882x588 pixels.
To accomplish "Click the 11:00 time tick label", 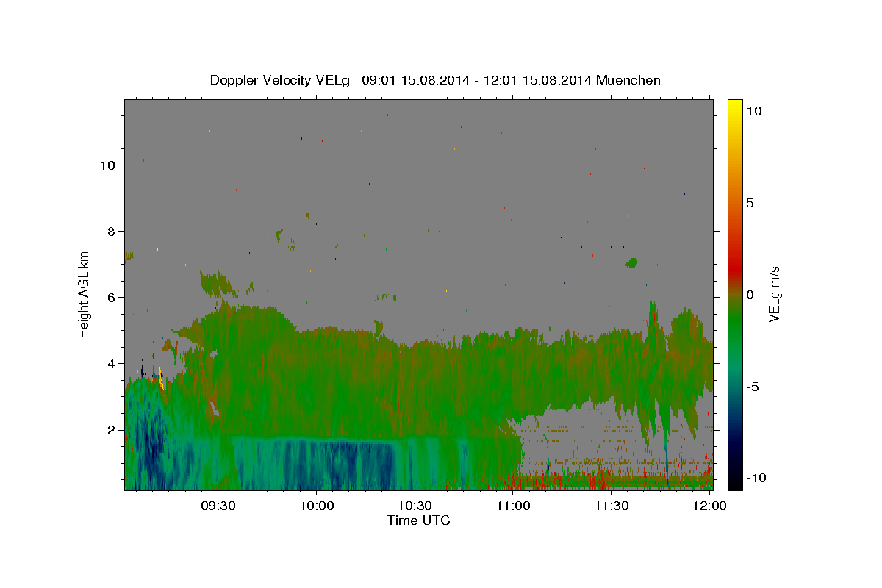I will point(513,506).
